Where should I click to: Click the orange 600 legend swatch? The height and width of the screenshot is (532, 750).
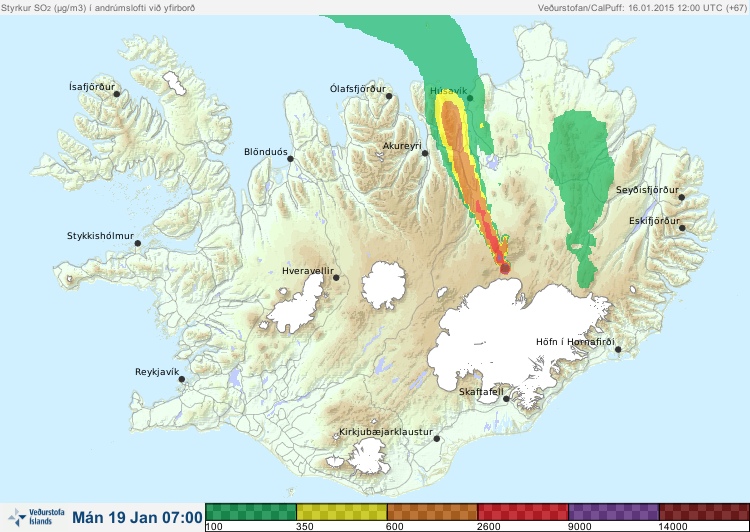coord(432,512)
